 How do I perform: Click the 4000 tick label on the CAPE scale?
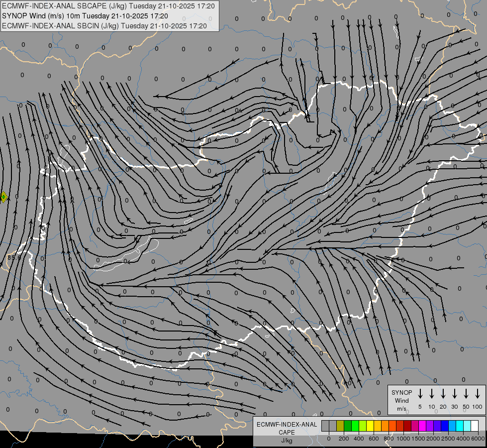point(463,439)
